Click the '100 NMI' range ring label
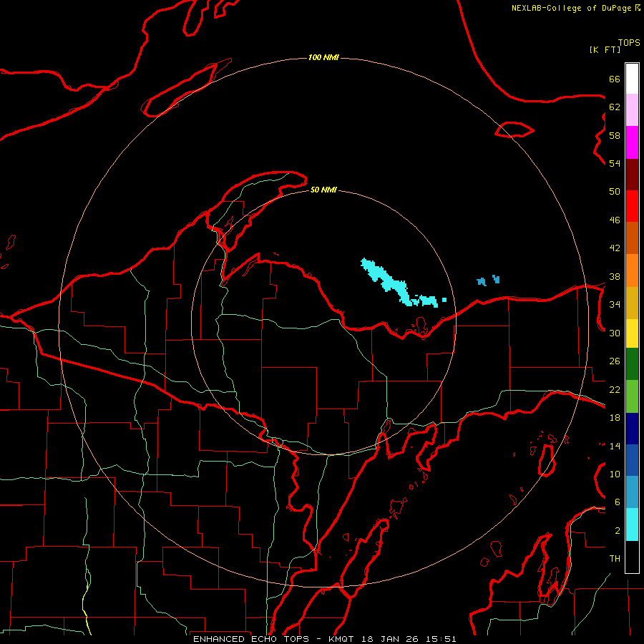The height and width of the screenshot is (644, 644). pyautogui.click(x=323, y=57)
